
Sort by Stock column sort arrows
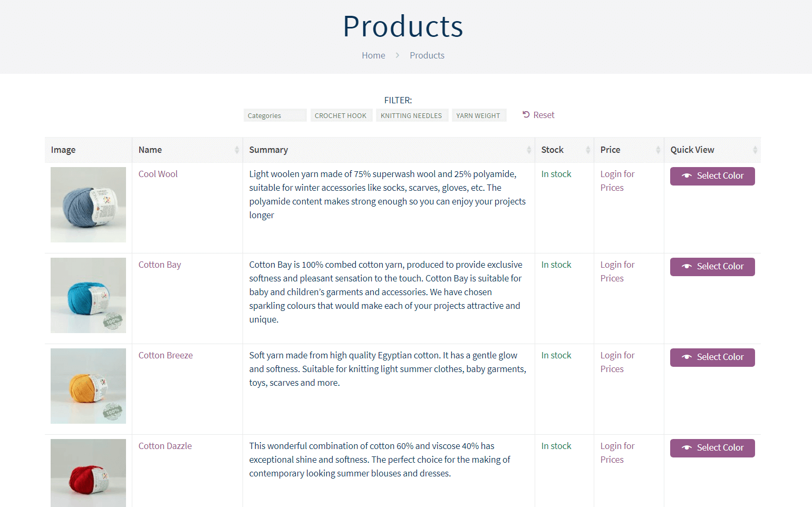click(x=588, y=150)
